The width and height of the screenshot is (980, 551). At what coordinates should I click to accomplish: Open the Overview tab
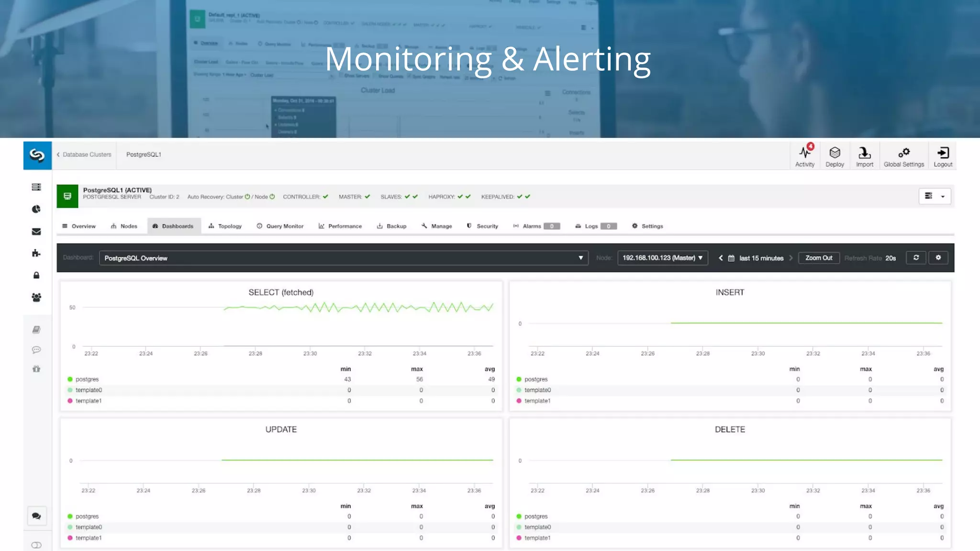(79, 226)
